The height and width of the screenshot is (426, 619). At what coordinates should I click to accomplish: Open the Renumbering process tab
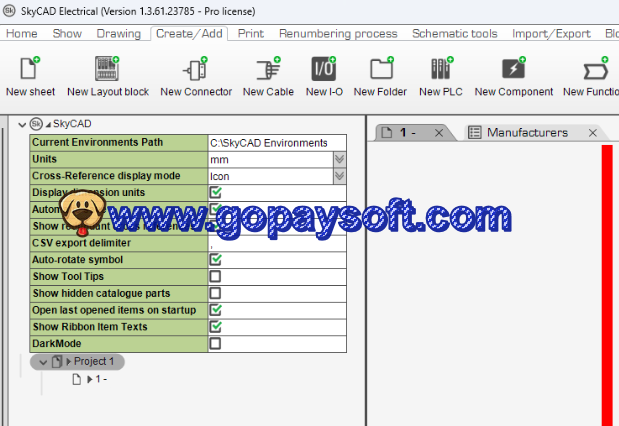point(339,33)
